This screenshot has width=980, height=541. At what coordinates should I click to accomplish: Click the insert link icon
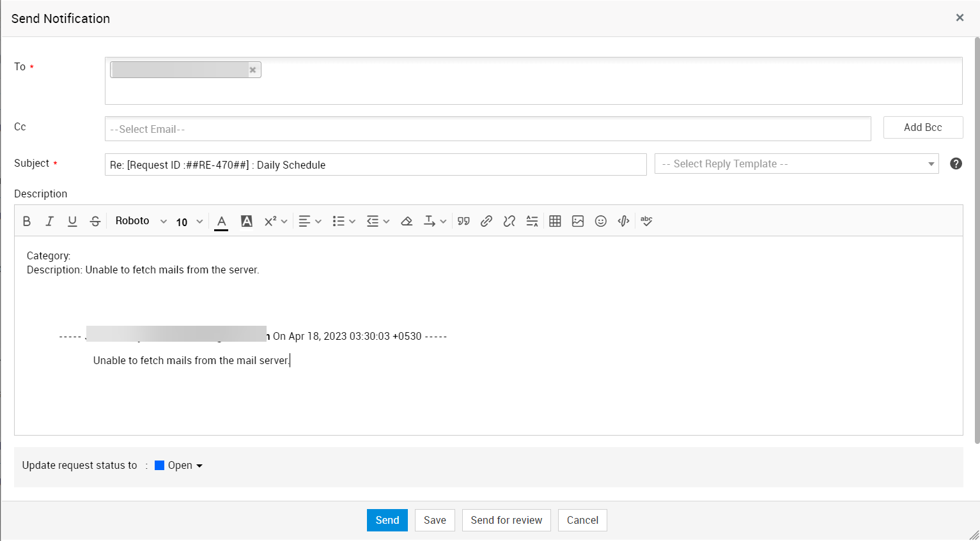(x=486, y=221)
